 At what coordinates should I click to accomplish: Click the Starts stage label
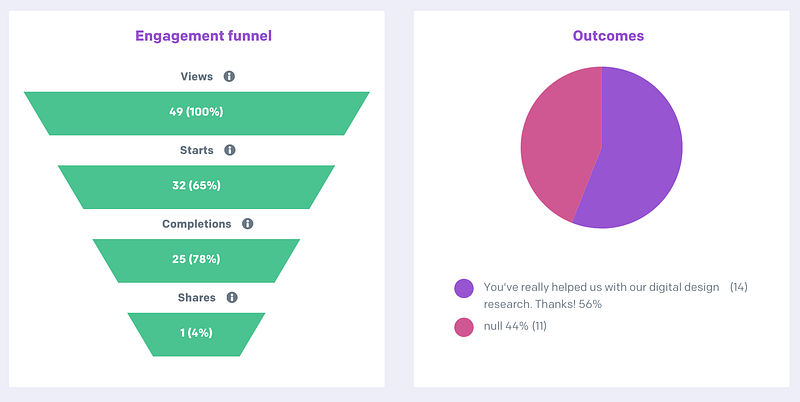point(196,150)
